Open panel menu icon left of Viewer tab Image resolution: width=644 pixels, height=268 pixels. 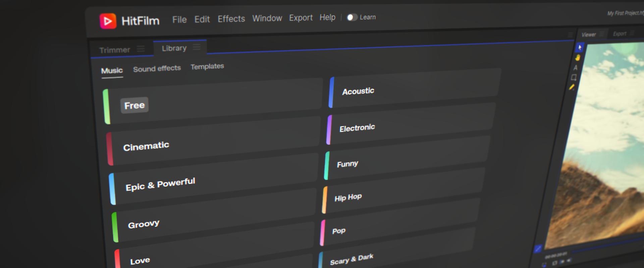570,35
